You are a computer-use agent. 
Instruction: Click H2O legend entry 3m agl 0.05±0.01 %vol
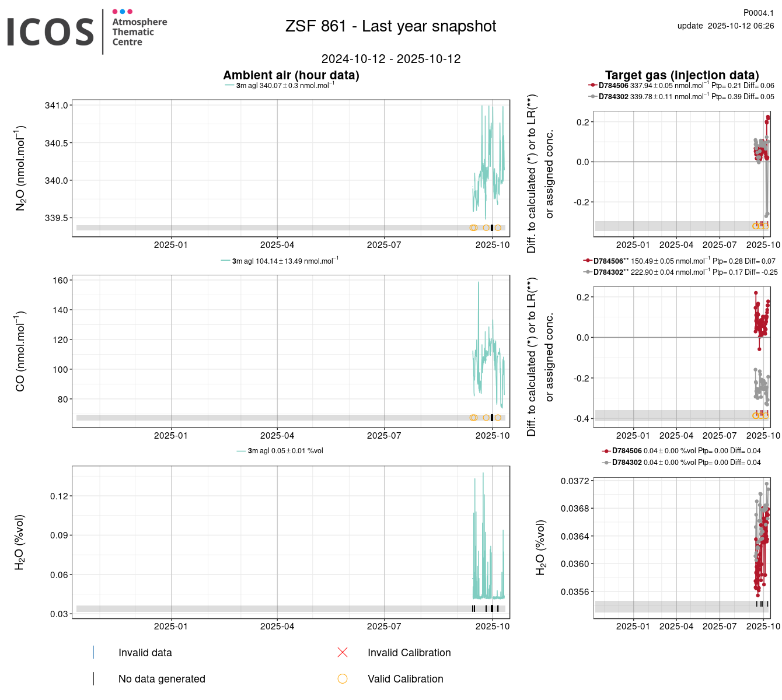click(285, 451)
